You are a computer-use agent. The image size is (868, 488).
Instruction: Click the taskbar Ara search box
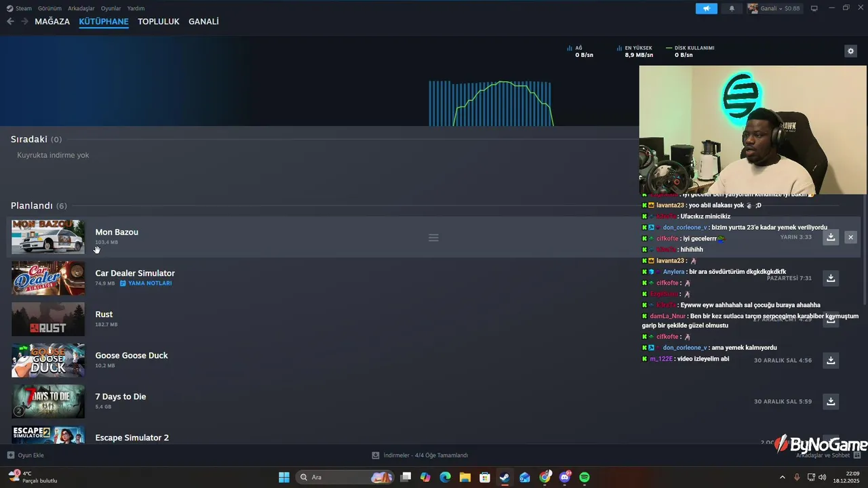(x=345, y=477)
